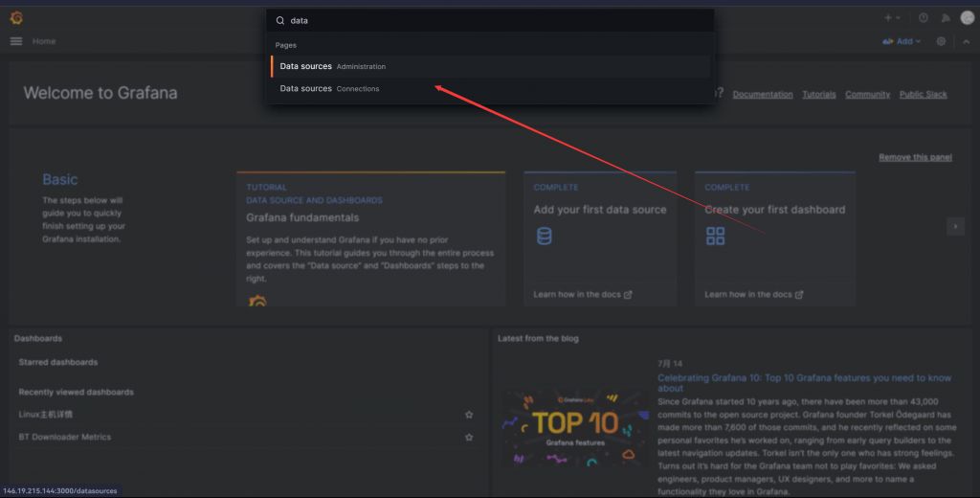Click the Starred dashboards label
The image size is (980, 498).
coord(58,362)
